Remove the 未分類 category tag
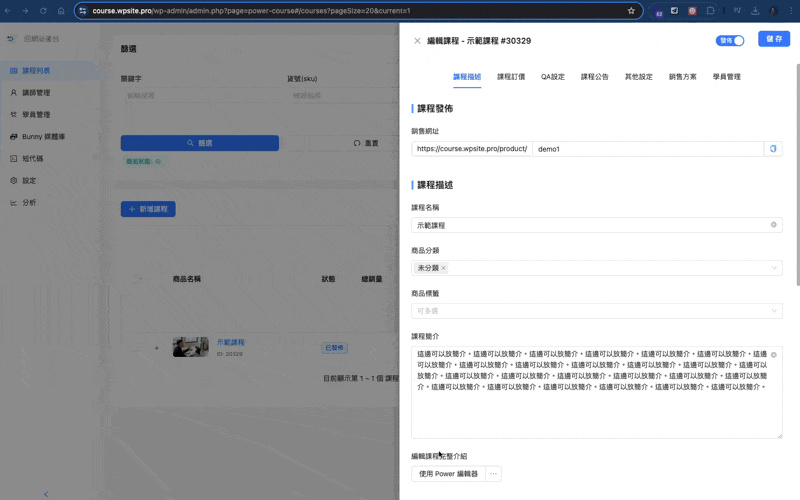The width and height of the screenshot is (800, 500). (x=443, y=268)
